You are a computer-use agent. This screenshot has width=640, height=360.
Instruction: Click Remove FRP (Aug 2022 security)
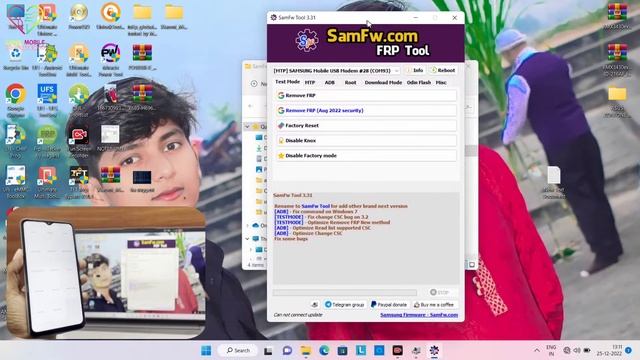coord(366,110)
